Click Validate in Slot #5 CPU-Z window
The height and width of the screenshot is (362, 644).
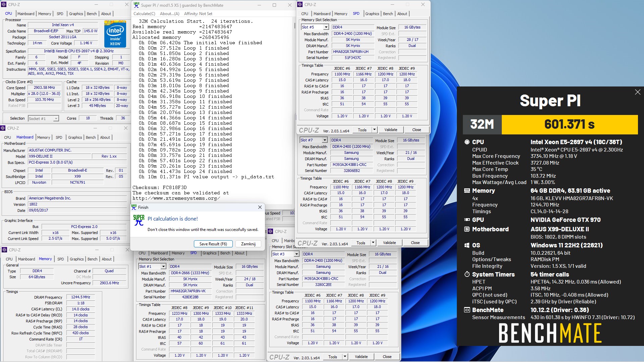coord(391,130)
